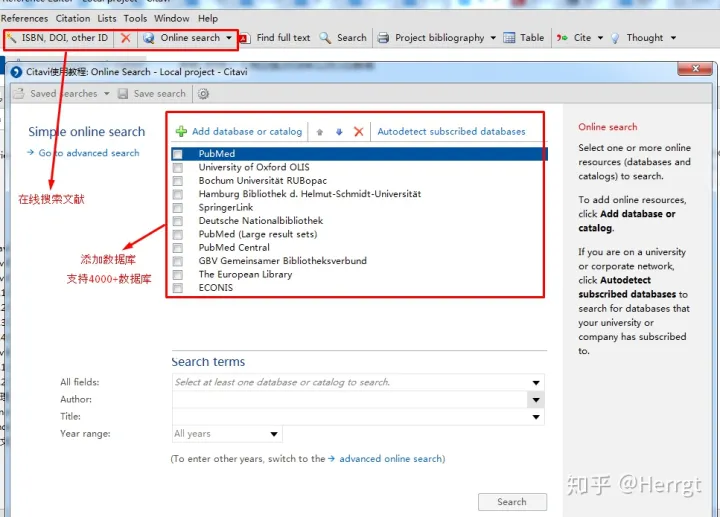The height and width of the screenshot is (517, 720).
Task: Tick the PubMed Central checkbox
Action: pos(178,248)
